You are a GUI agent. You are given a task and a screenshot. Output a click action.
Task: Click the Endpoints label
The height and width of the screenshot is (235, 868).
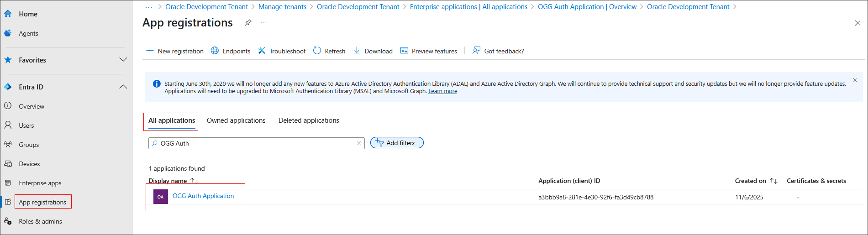237,51
